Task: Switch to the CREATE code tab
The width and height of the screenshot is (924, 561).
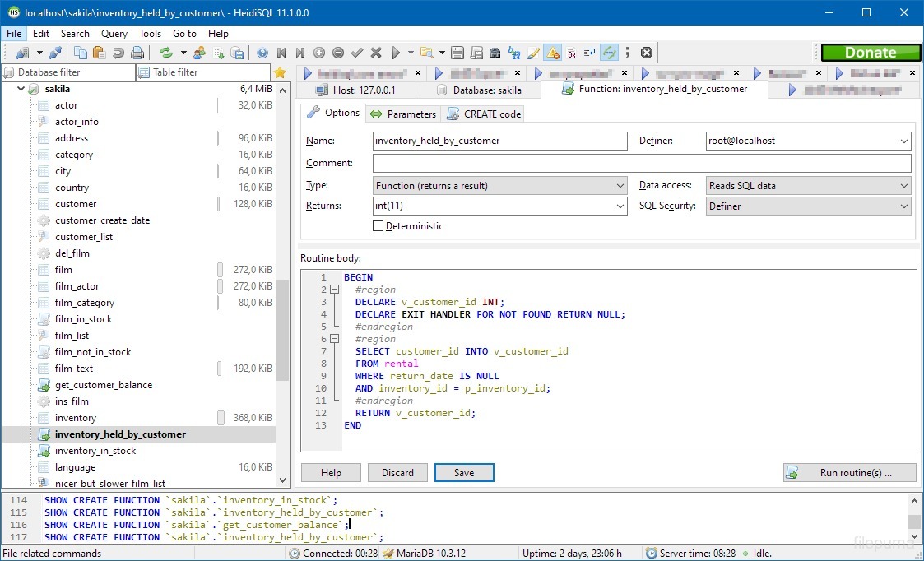Action: coord(484,114)
